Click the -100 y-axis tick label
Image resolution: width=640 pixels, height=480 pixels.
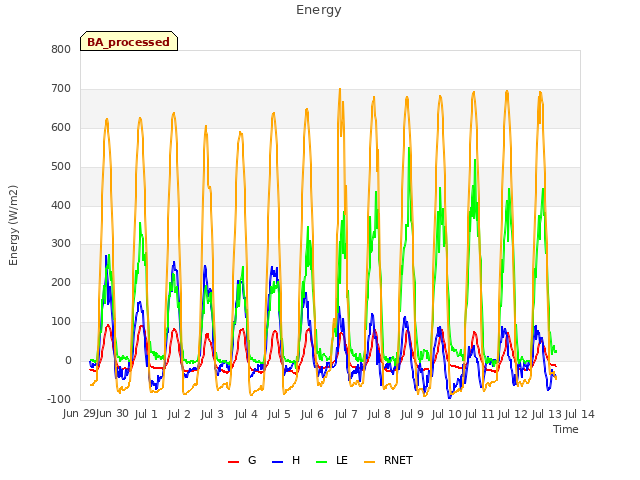59,399
